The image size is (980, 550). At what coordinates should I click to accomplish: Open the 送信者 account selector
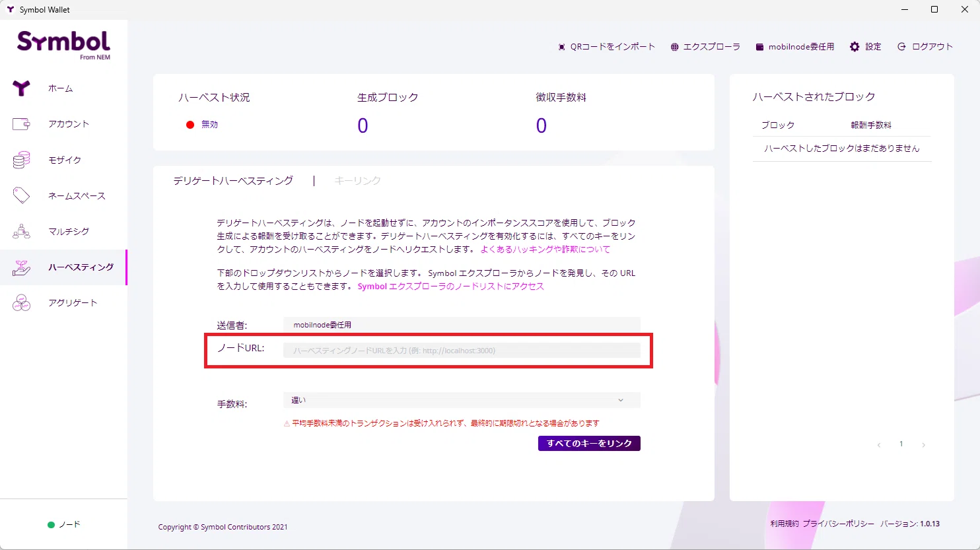462,325
